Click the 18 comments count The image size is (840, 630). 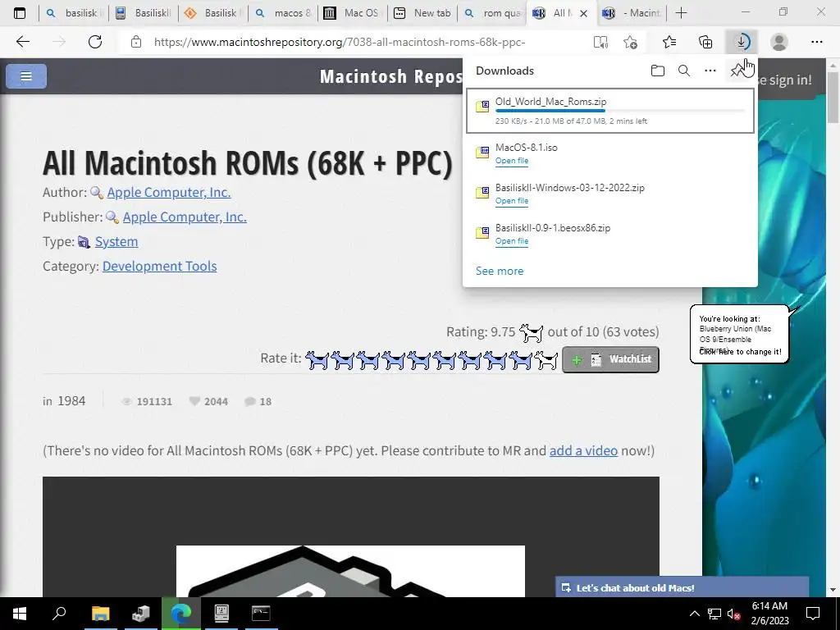coord(258,401)
